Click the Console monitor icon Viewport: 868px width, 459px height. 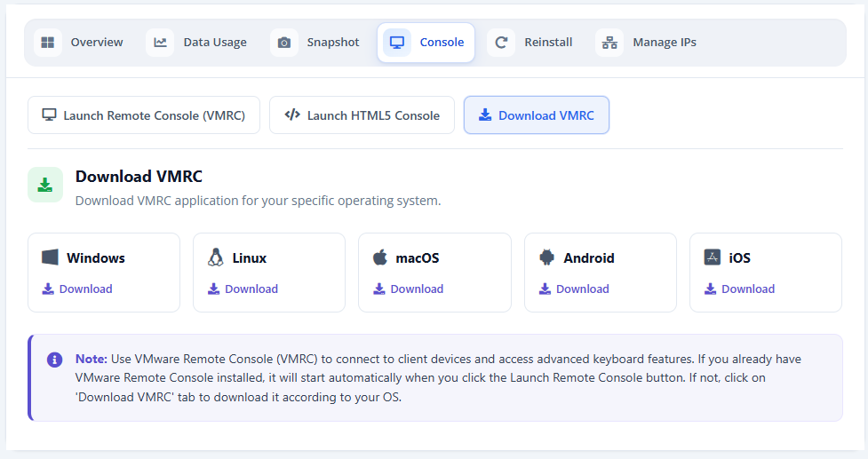pos(397,43)
